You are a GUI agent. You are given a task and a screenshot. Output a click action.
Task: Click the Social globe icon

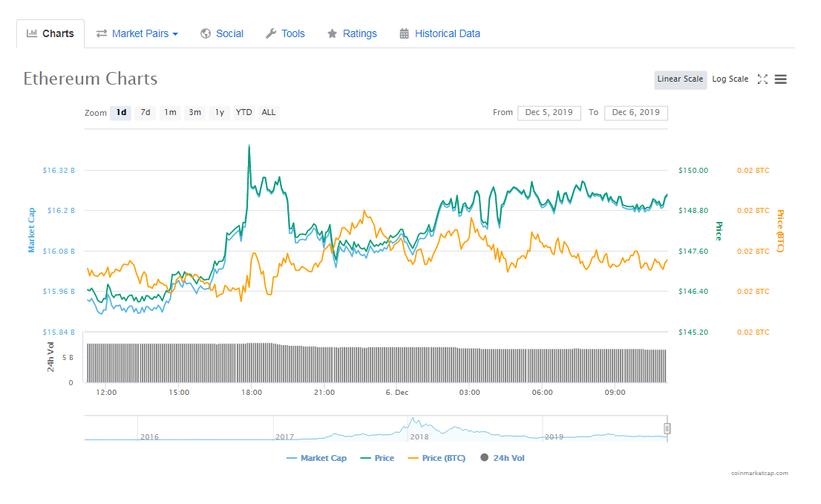(x=206, y=33)
